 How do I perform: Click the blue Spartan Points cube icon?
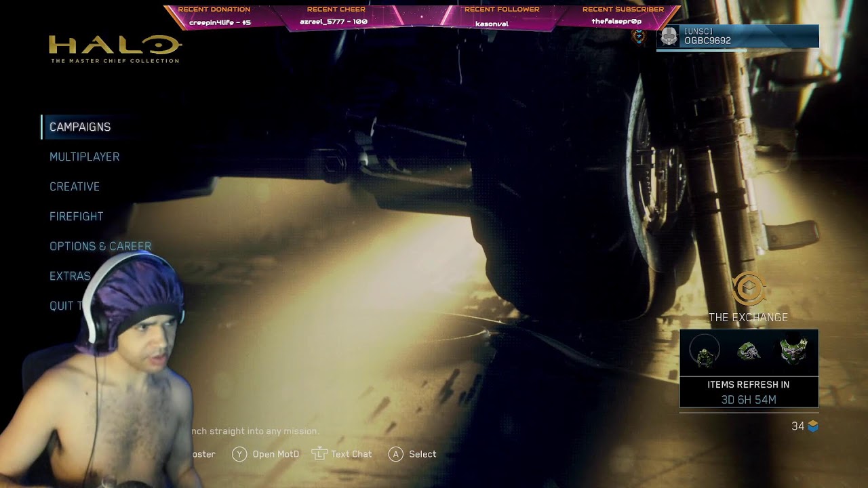pos(812,426)
